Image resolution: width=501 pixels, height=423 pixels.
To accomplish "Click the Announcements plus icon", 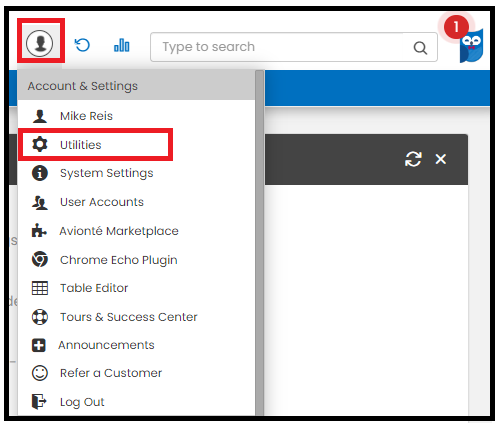I will (x=39, y=345).
